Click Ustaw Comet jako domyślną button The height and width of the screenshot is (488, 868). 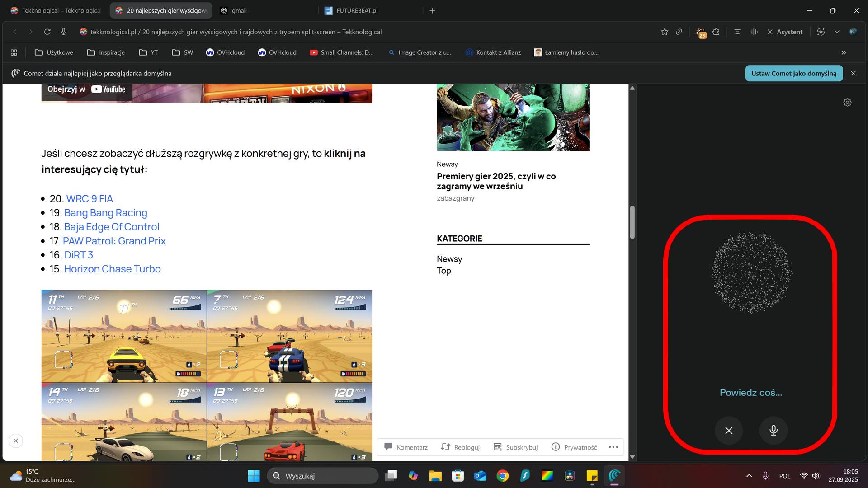tap(793, 73)
